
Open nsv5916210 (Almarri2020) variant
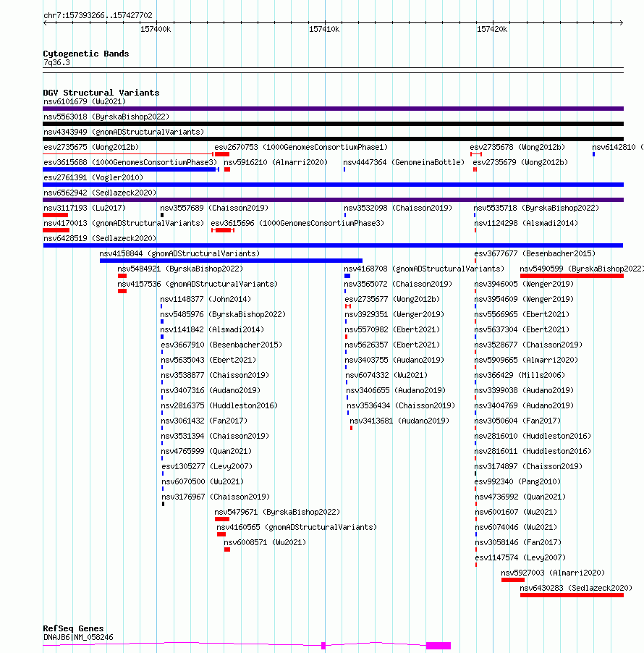click(x=276, y=162)
